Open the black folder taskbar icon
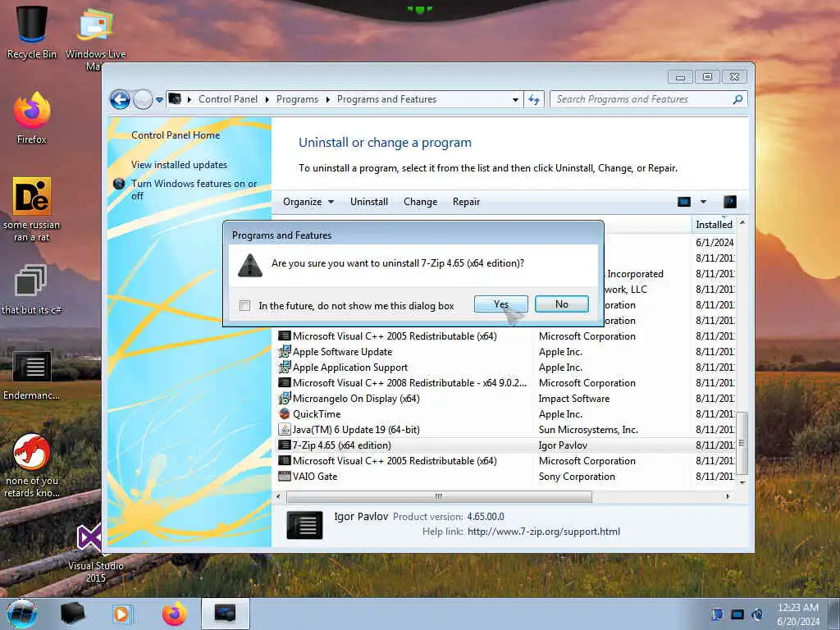 pyautogui.click(x=72, y=614)
